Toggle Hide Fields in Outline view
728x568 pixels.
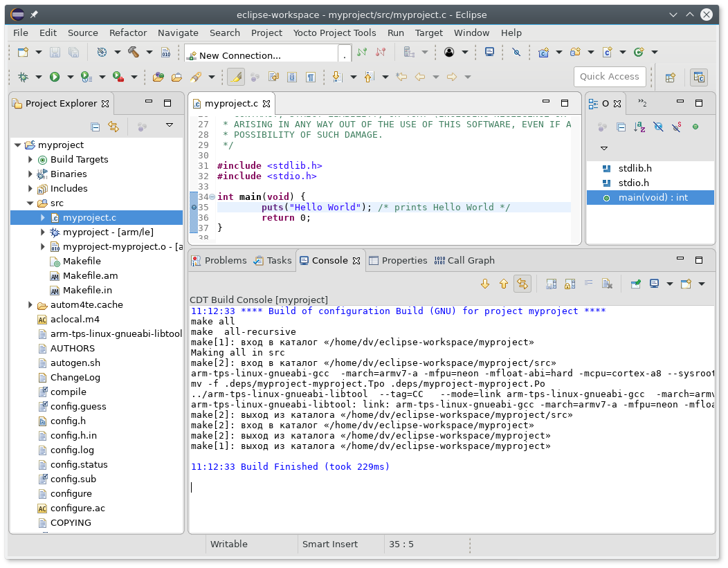click(658, 127)
